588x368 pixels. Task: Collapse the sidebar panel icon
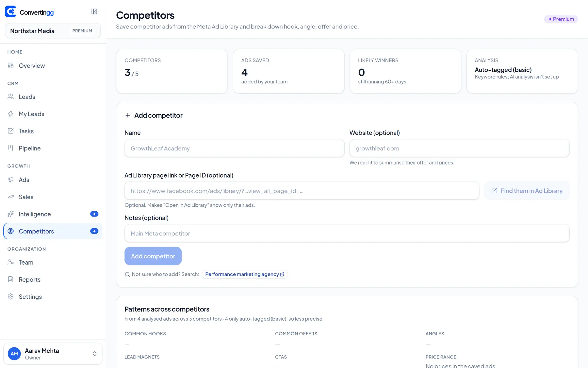[94, 11]
